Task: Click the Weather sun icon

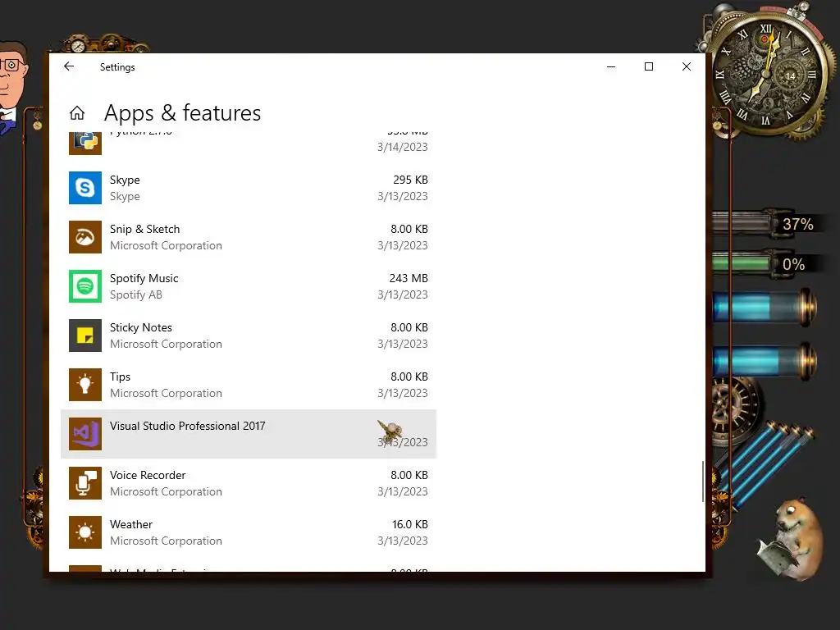Action: (x=85, y=532)
